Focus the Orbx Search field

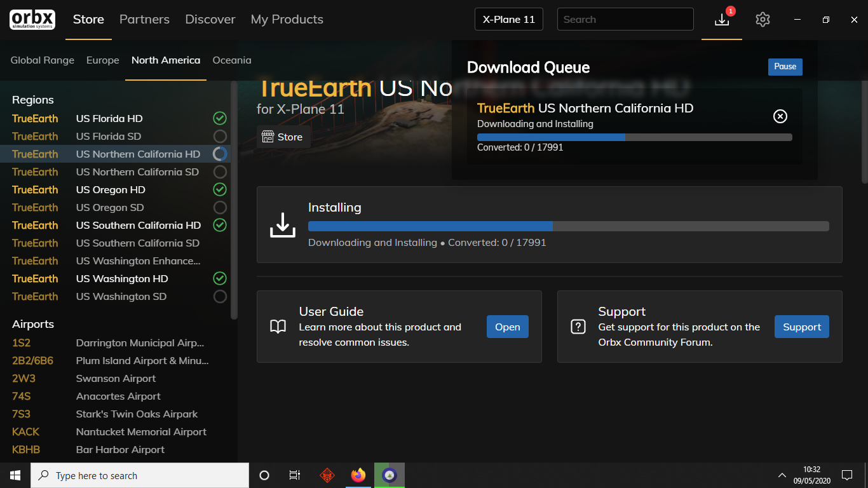pyautogui.click(x=625, y=19)
